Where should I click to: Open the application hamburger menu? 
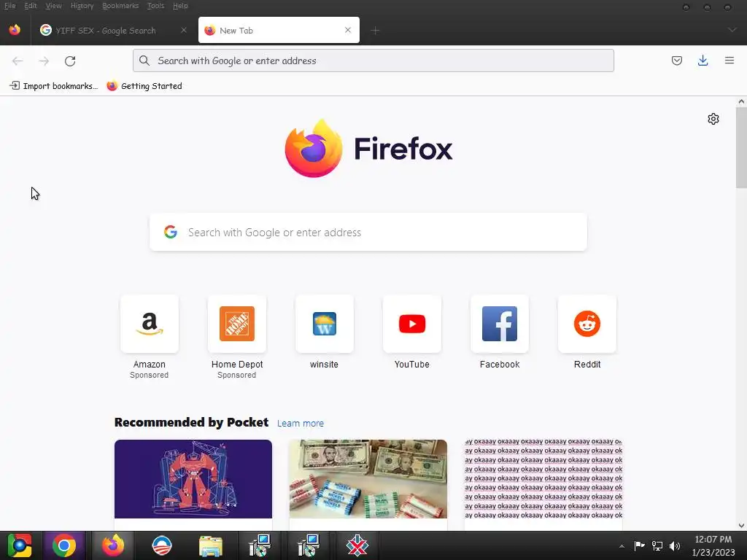click(x=729, y=61)
